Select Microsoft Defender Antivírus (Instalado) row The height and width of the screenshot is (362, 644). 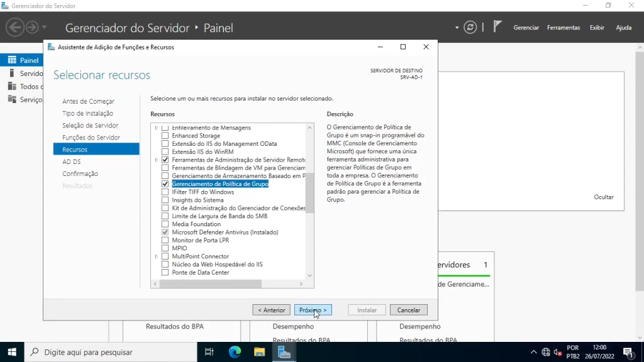(225, 233)
